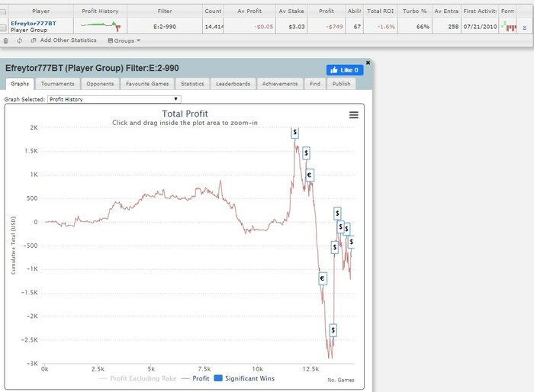The image size is (534, 392).
Task: Click the dollar win marker at the 2K peak
Action: pyautogui.click(x=295, y=132)
